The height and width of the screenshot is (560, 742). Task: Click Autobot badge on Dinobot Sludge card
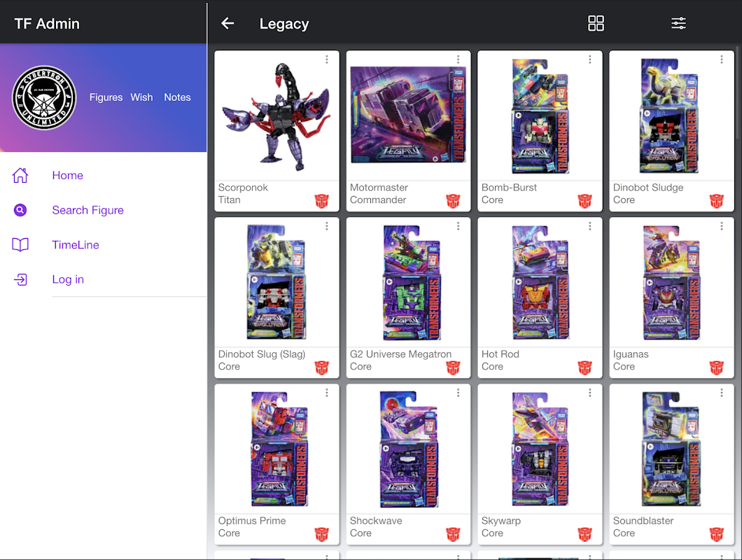[x=716, y=201]
